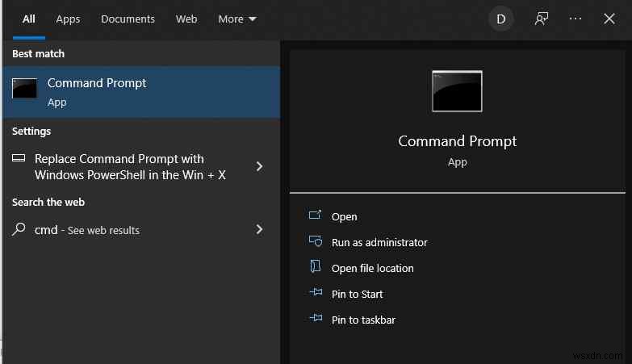632x364 pixels.
Task: Click the user account avatar labeled D
Action: (x=500, y=19)
